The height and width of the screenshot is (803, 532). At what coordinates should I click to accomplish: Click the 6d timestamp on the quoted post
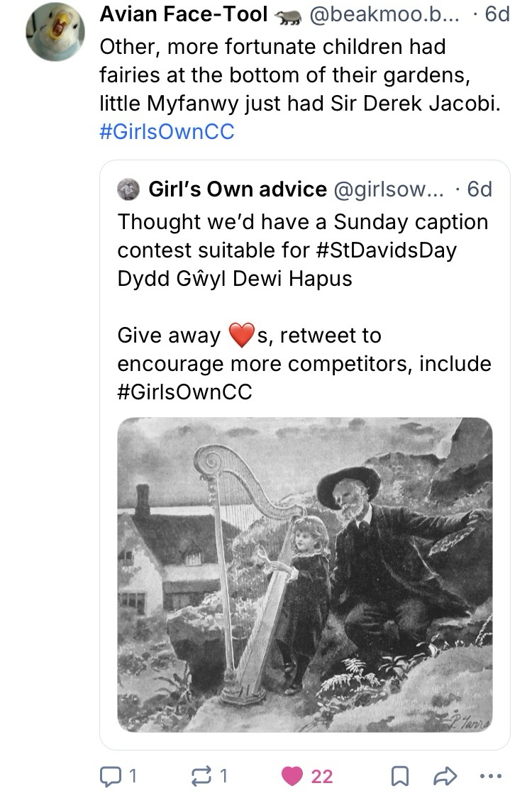tap(479, 189)
